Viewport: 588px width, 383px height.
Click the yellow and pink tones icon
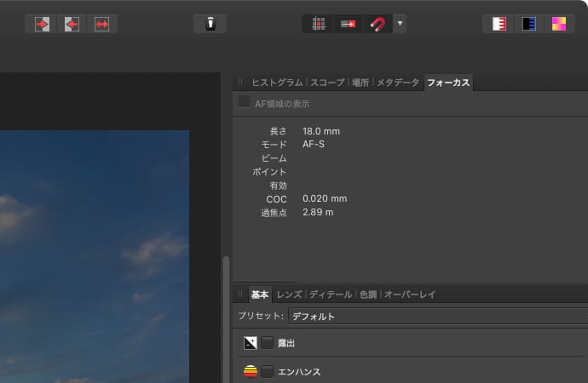point(558,24)
